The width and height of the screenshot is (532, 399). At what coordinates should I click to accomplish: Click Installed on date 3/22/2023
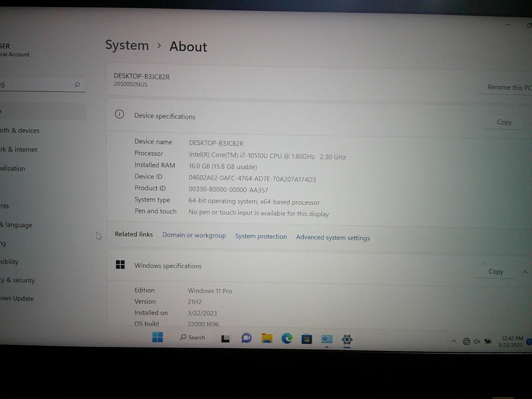point(202,313)
